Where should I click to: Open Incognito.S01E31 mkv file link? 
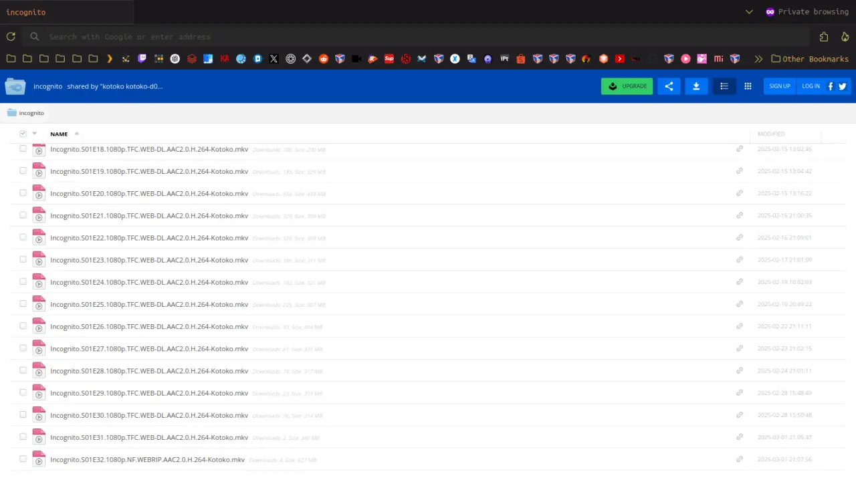click(x=149, y=437)
